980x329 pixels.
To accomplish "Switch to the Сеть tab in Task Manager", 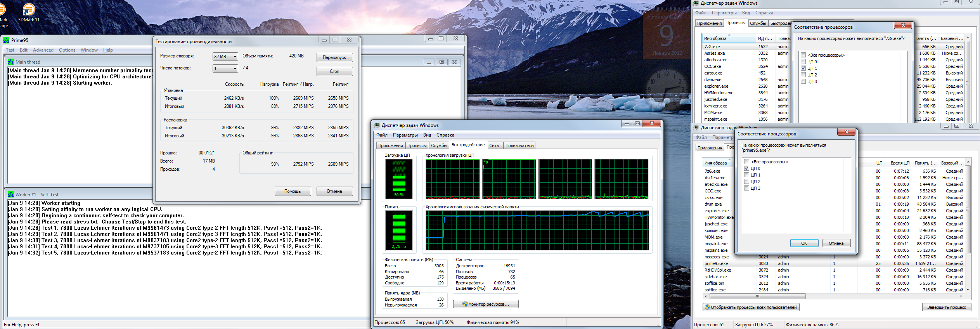I will tap(494, 145).
